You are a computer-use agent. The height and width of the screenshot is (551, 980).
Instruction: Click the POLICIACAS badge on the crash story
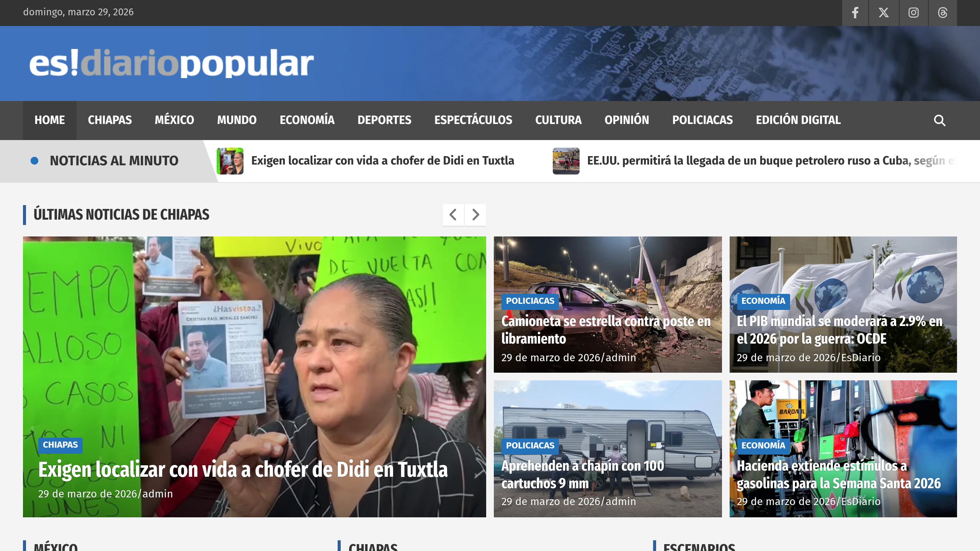point(530,301)
